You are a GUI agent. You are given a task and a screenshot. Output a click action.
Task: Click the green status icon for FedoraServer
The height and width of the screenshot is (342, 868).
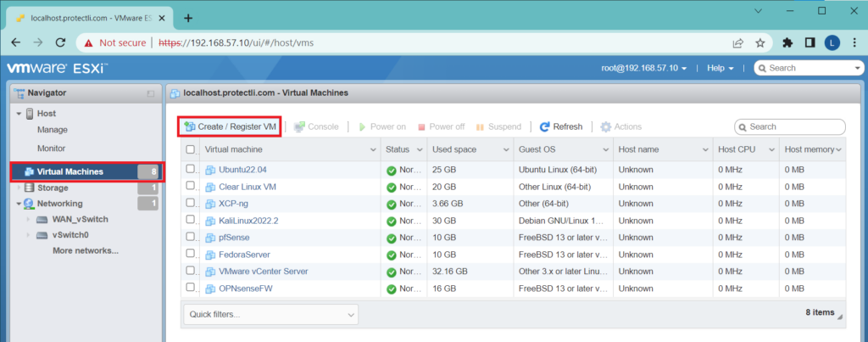click(x=392, y=255)
